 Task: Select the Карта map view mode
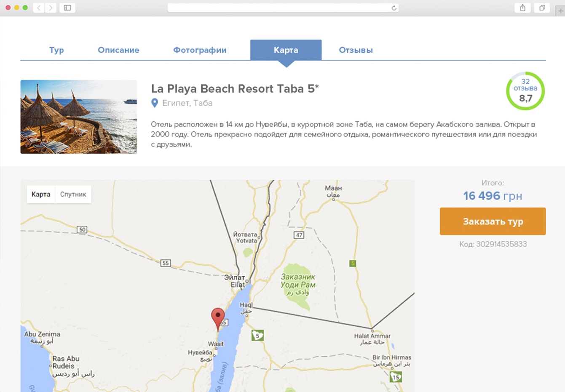pyautogui.click(x=41, y=195)
